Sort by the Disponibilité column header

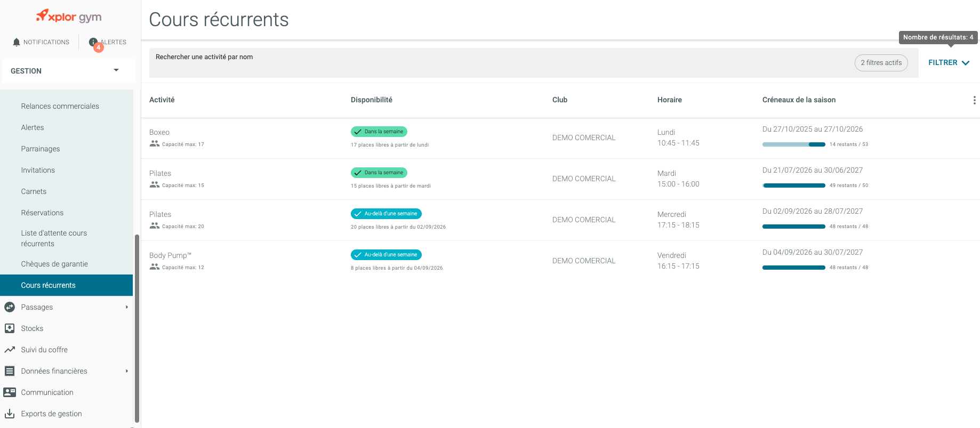tap(372, 100)
